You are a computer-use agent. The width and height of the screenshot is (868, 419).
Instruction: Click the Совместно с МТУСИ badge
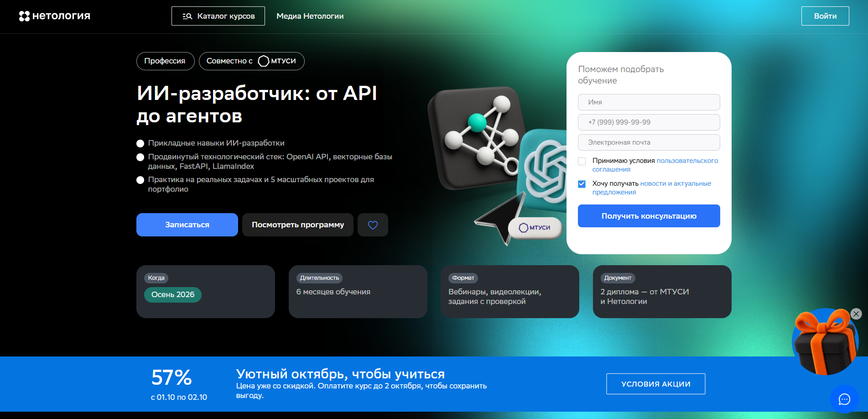click(x=251, y=61)
